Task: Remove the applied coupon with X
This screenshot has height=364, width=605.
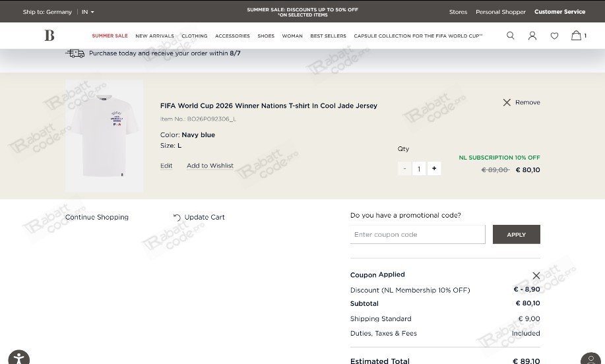Action: click(536, 276)
